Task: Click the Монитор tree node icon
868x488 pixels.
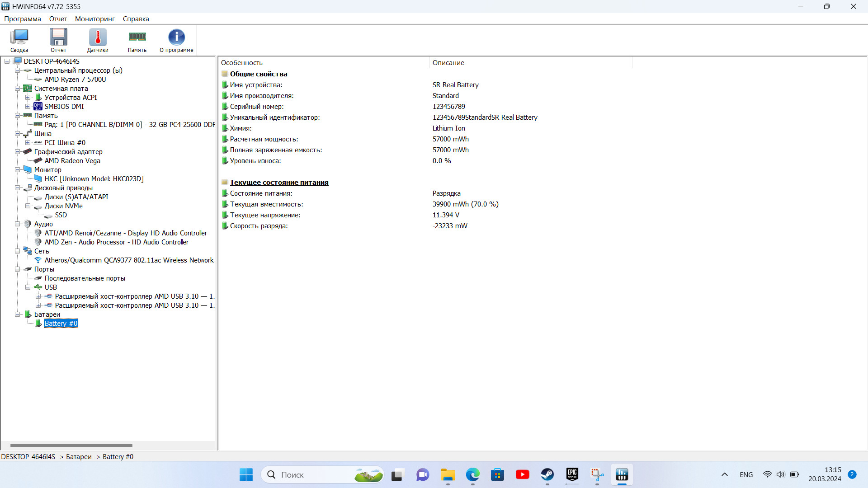Action: [x=28, y=170]
